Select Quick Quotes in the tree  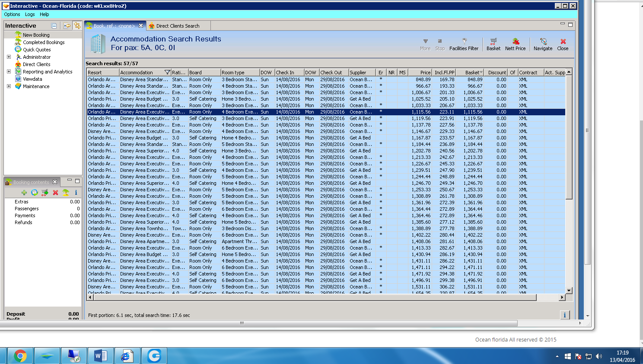(37, 50)
